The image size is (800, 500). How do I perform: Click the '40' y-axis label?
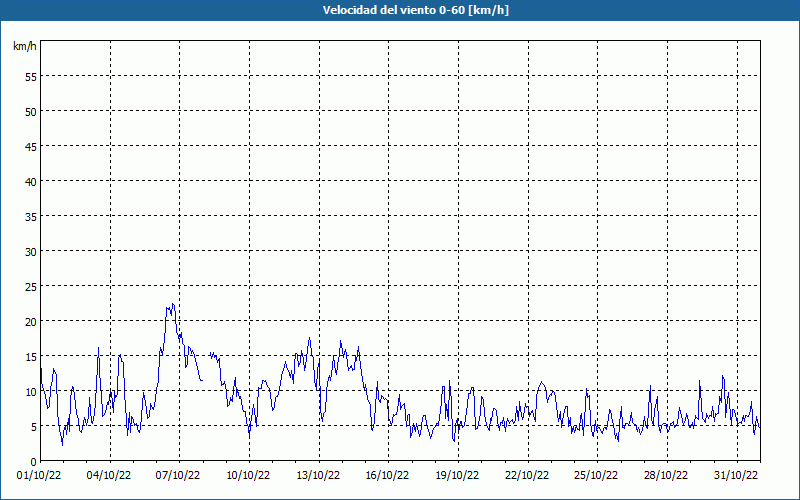(x=31, y=182)
